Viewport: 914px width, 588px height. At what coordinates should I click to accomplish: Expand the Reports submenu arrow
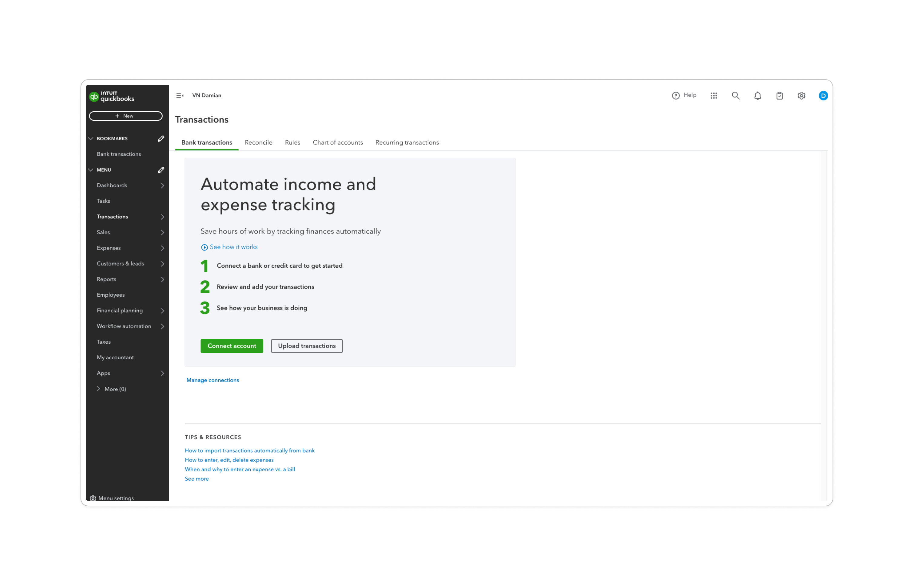coord(162,279)
